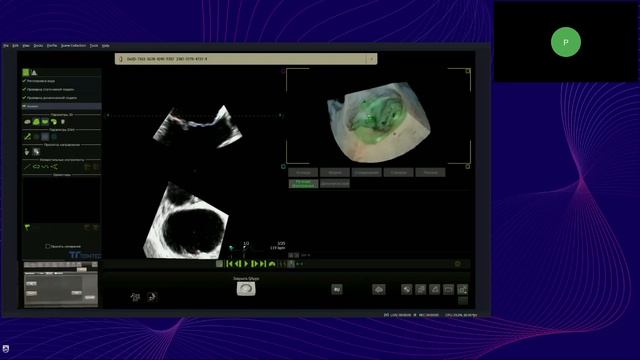Jump to the last frame
This screenshot has height=360, width=640.
[x=263, y=264]
